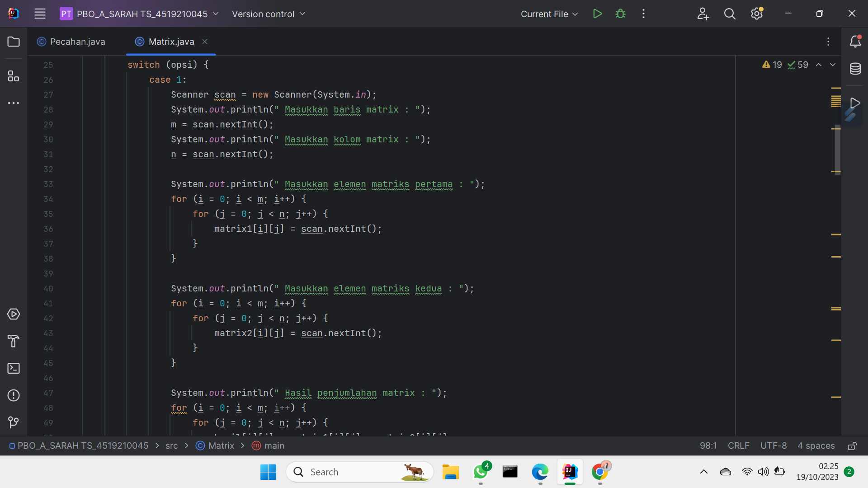Viewport: 868px width, 488px height.
Task: Invite collaborators with the Code With Me icon
Action: [703, 14]
